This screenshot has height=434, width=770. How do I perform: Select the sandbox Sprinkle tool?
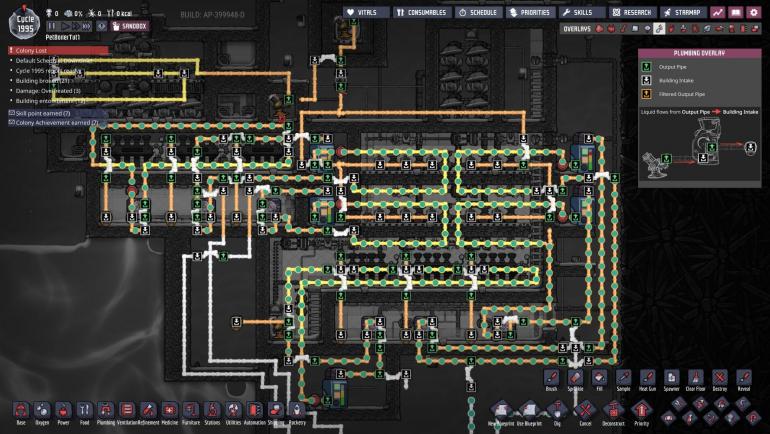point(575,380)
